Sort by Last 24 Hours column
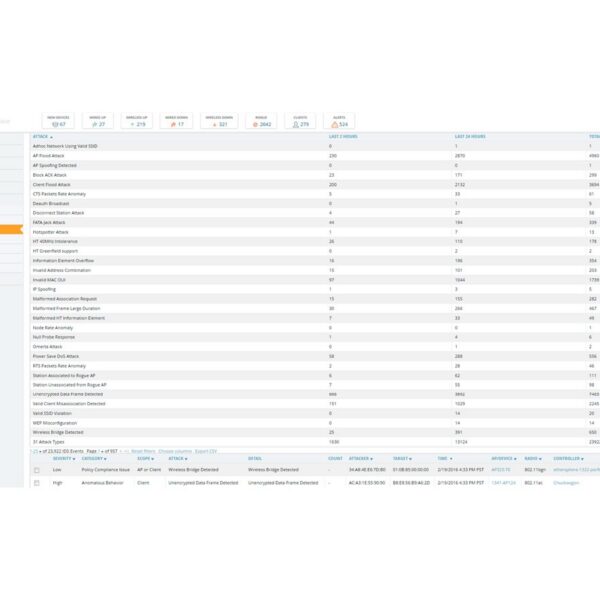This screenshot has width=600, height=600. [x=471, y=136]
